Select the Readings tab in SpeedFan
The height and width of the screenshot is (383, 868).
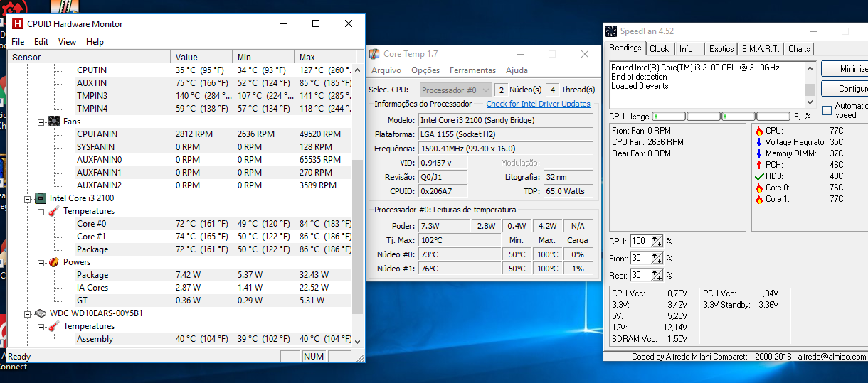point(625,48)
